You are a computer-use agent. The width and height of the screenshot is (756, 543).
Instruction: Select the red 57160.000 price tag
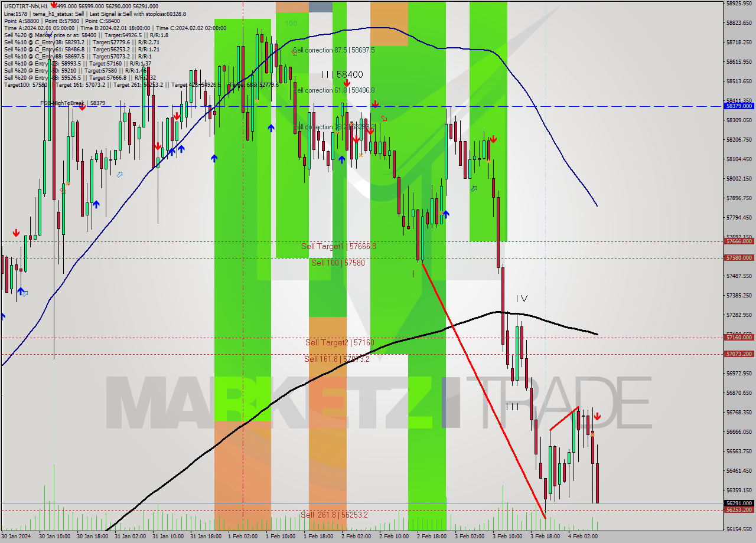coord(739,337)
